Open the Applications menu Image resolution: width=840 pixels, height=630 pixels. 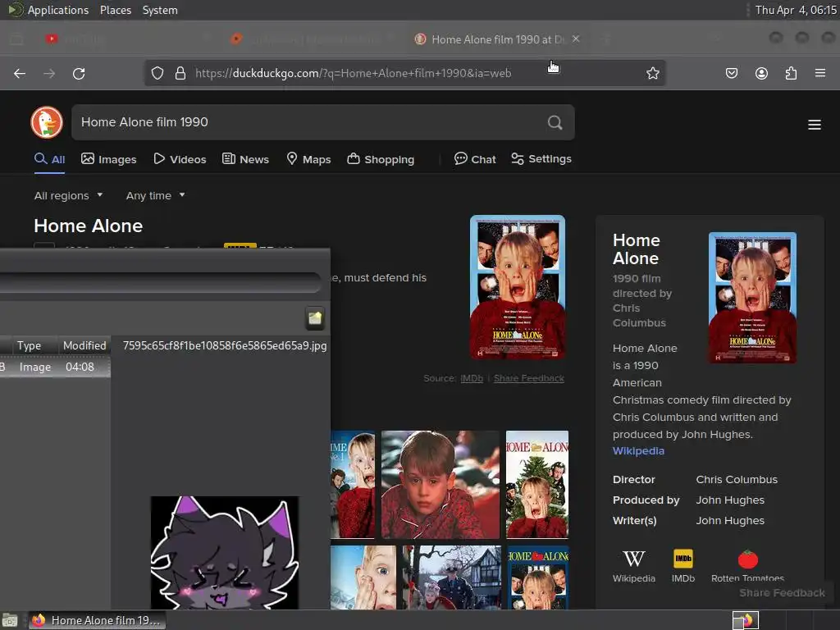[x=58, y=10]
